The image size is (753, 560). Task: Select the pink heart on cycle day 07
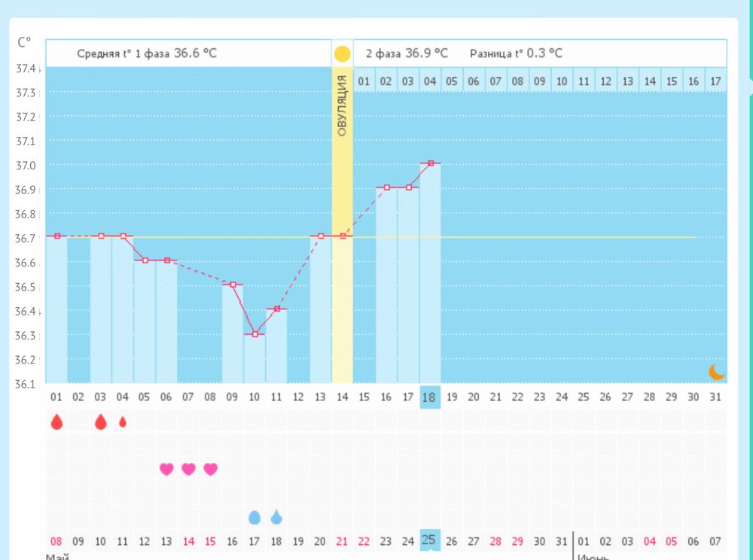coord(188,470)
